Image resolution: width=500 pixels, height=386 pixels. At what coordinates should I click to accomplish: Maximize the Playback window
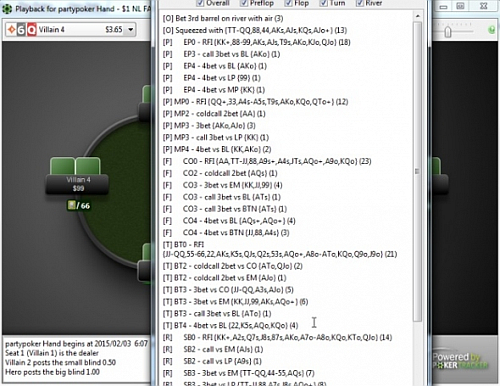pyautogui.click(x=460, y=6)
